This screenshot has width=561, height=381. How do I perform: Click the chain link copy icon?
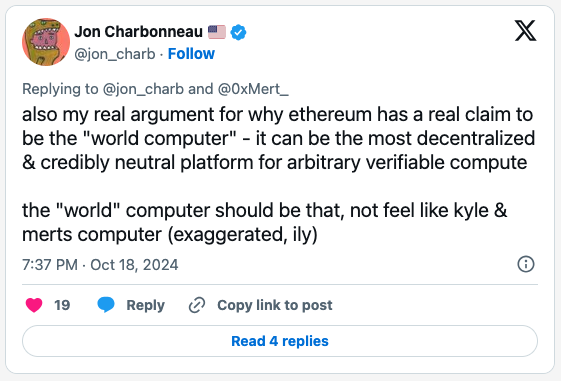[x=197, y=305]
